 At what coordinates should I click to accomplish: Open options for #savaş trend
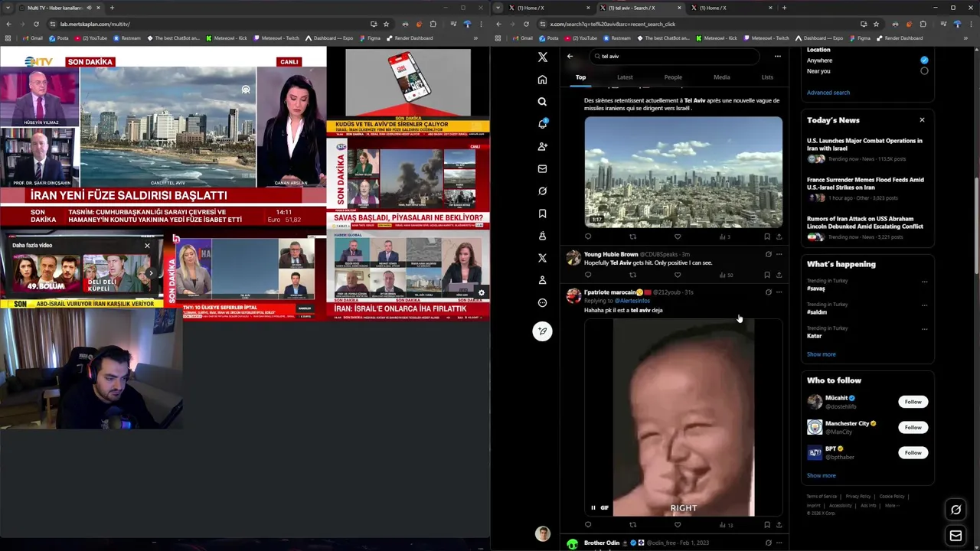pos(924,282)
